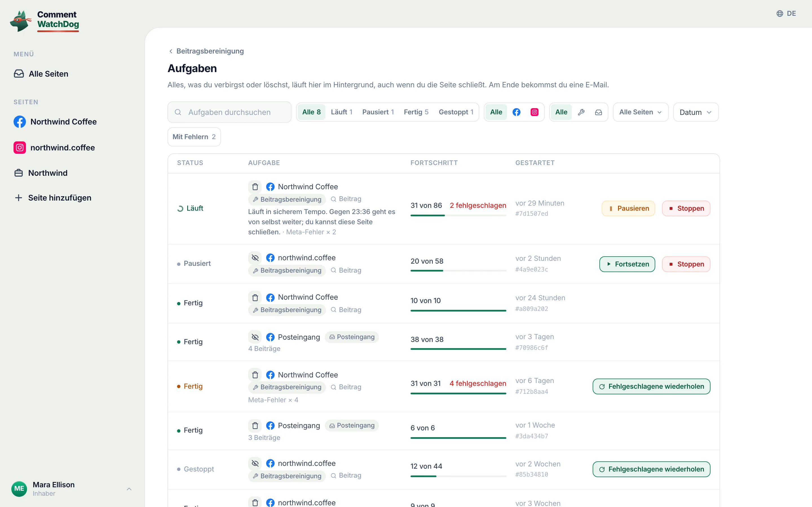Click hidden-eye icon on paused northwind.coffee task
The height and width of the screenshot is (507, 812).
pyautogui.click(x=255, y=257)
